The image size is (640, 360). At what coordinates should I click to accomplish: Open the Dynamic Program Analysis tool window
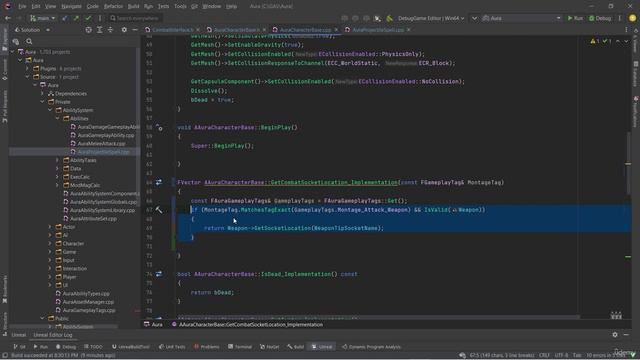point(371,347)
